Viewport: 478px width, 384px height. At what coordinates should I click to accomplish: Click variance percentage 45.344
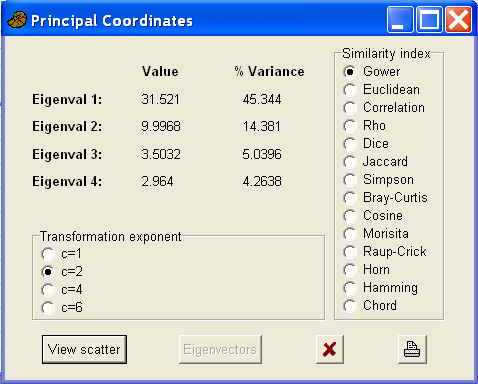(x=262, y=99)
